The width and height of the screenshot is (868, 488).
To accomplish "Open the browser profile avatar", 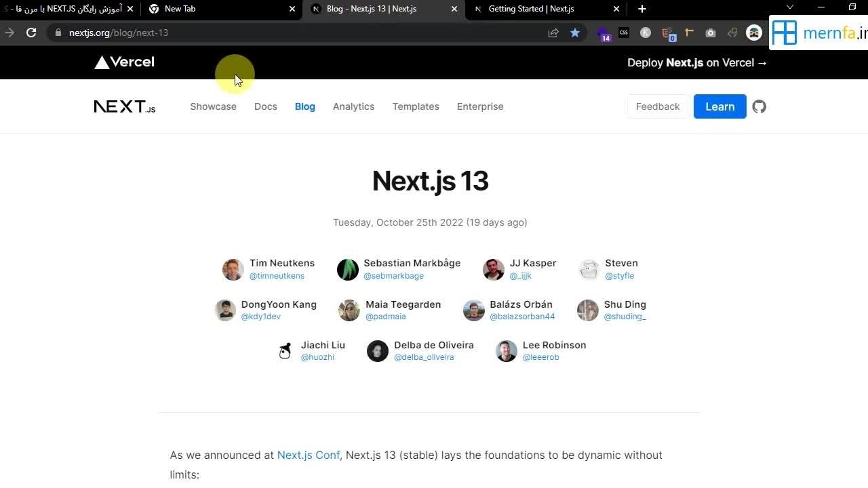I will (x=753, y=33).
